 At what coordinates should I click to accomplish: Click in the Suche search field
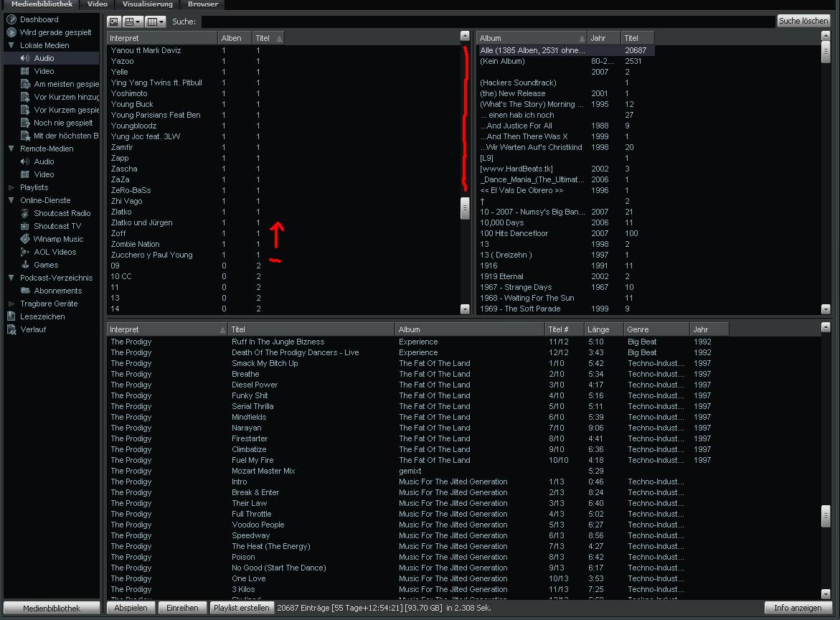point(488,22)
